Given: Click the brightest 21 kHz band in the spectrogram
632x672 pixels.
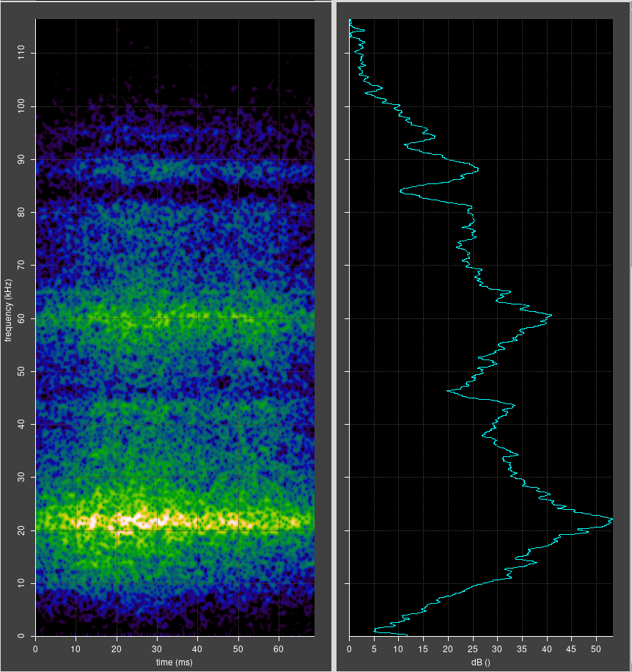Looking at the screenshot, I should click(x=139, y=522).
